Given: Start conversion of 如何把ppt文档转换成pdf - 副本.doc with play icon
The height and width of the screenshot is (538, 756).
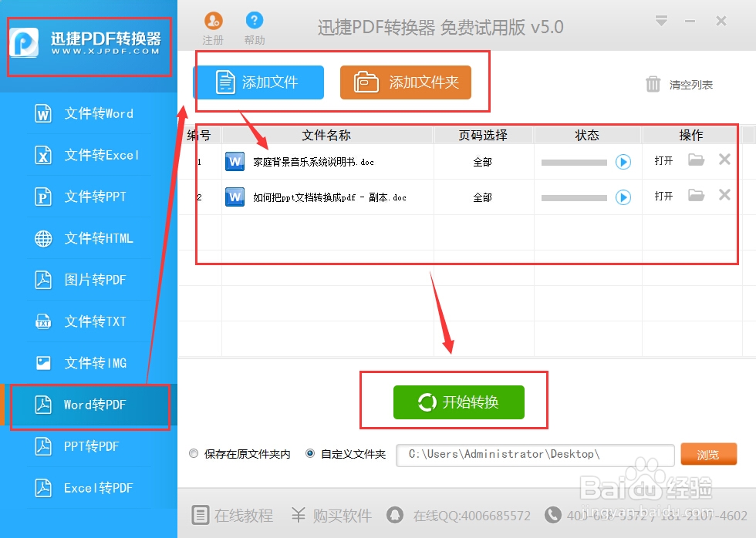Looking at the screenshot, I should [623, 197].
